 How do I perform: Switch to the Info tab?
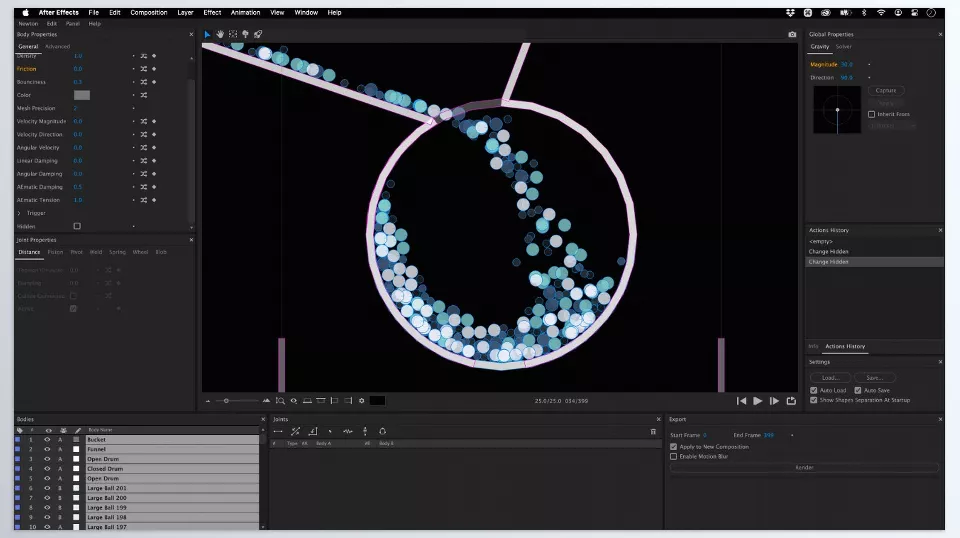point(813,346)
